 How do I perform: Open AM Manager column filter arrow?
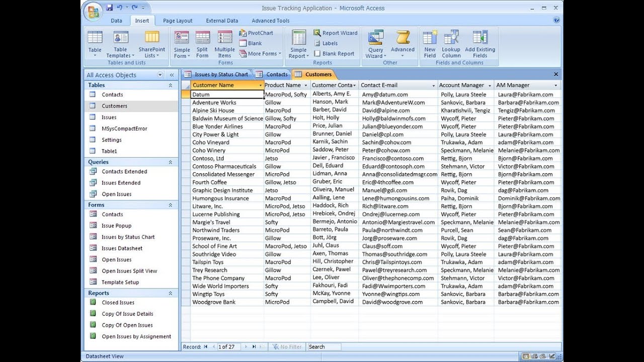[x=556, y=85]
